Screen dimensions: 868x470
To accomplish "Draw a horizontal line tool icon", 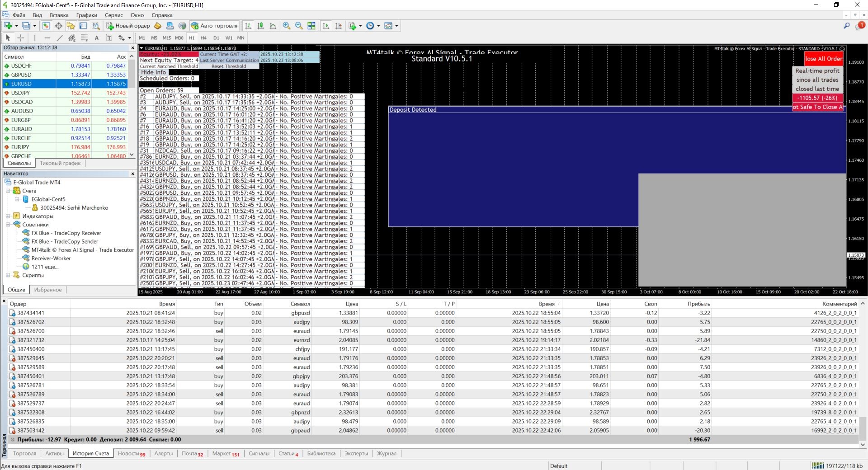I will (x=47, y=38).
